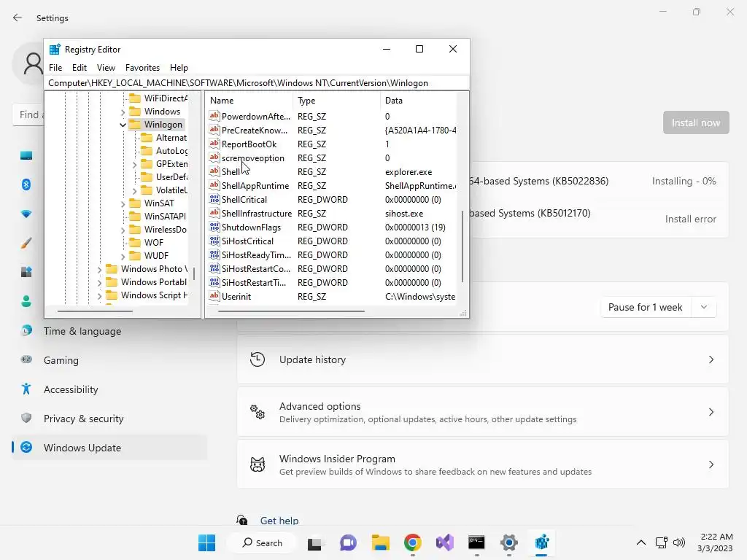Select Windows Update in Settings sidebar
Screen dimensions: 747x560
(109, 448)
